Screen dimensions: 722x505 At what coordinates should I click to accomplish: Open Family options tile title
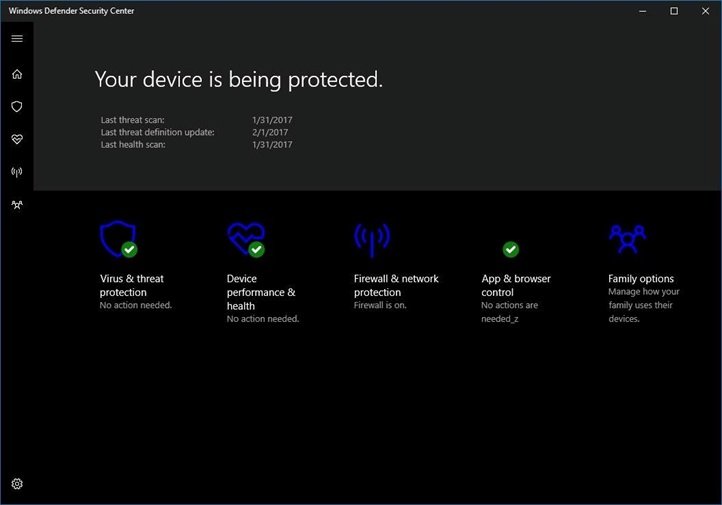tap(641, 279)
